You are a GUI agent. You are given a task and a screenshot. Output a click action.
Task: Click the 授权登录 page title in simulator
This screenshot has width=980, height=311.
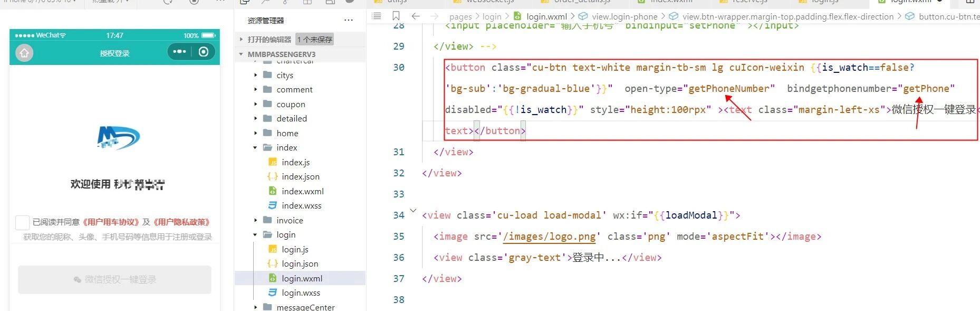114,53
